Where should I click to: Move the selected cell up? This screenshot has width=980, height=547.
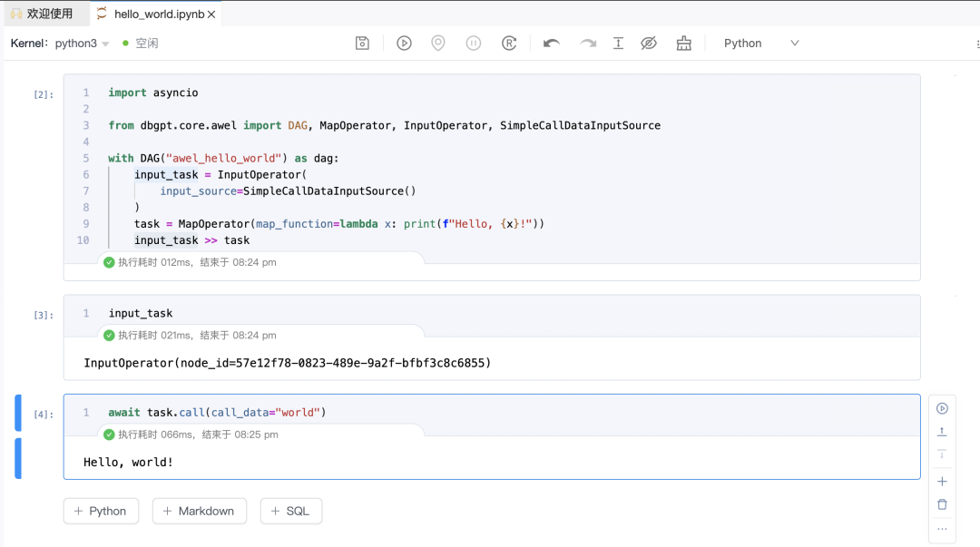(x=942, y=432)
